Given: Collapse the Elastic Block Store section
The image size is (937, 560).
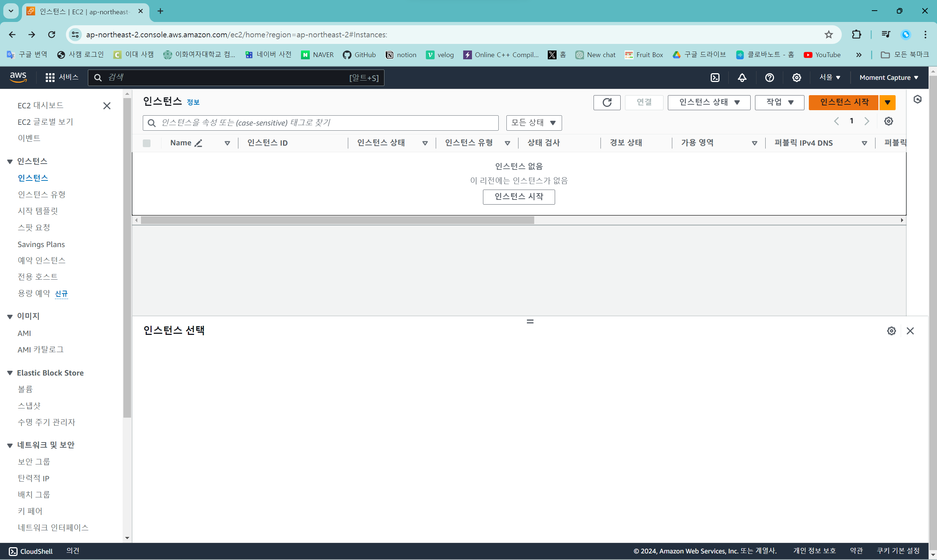Looking at the screenshot, I should click(x=10, y=373).
